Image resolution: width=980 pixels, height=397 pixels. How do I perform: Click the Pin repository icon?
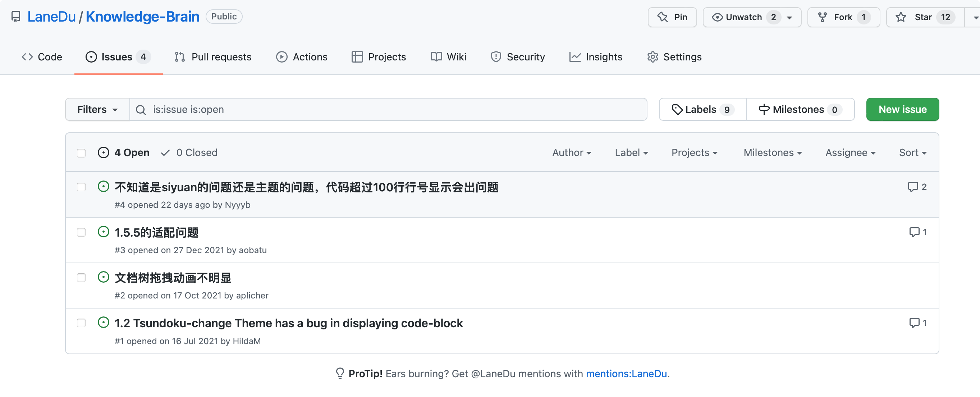coord(662,17)
